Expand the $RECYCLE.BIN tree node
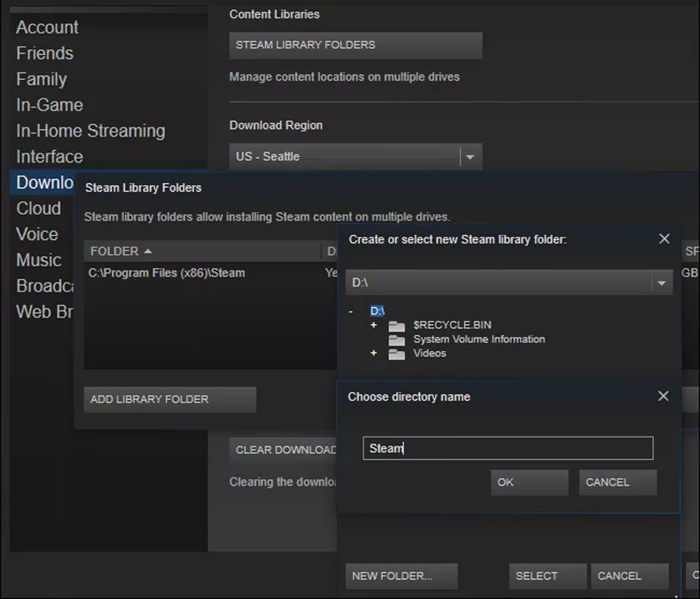Image resolution: width=700 pixels, height=599 pixels. pyautogui.click(x=374, y=325)
